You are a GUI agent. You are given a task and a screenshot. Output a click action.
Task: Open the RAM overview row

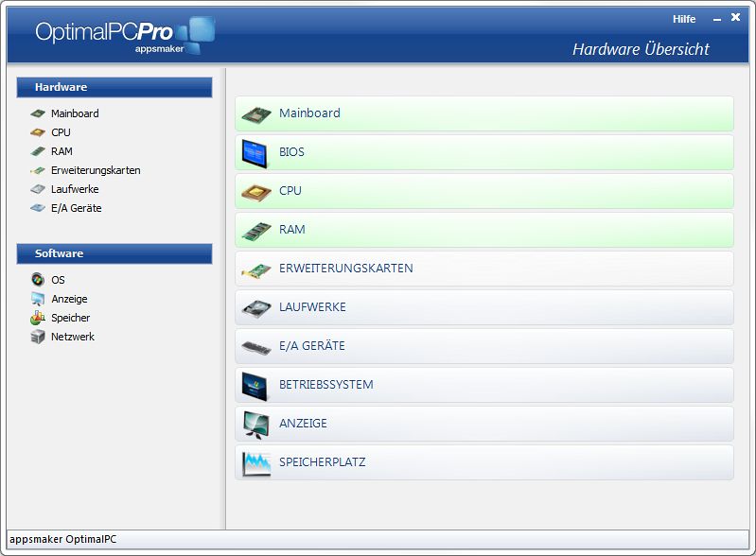[484, 230]
